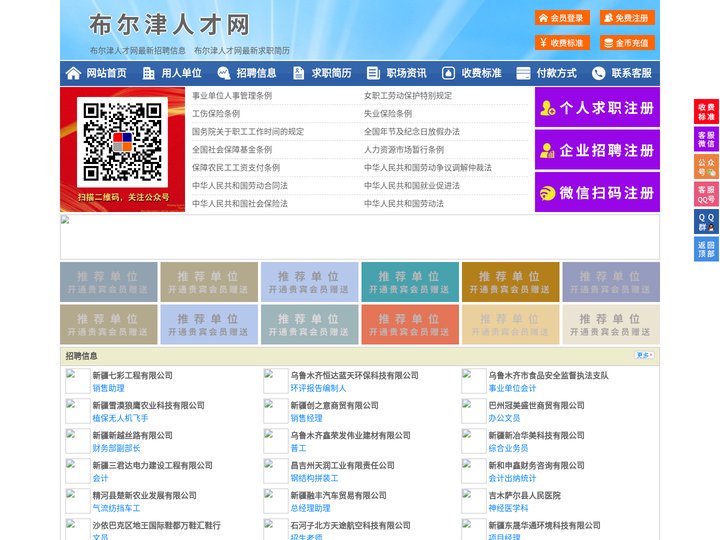Click the user icon on 个人求职注册 banner

pos(547,108)
